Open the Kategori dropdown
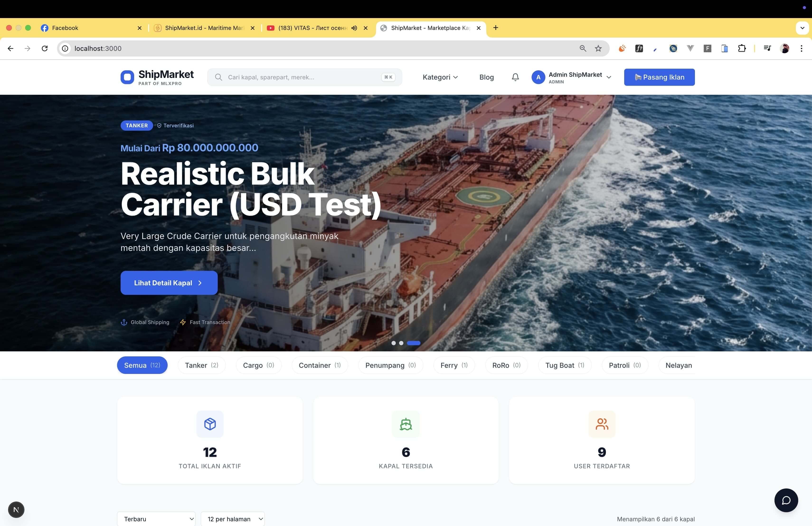The width and height of the screenshot is (812, 526). [x=440, y=77]
